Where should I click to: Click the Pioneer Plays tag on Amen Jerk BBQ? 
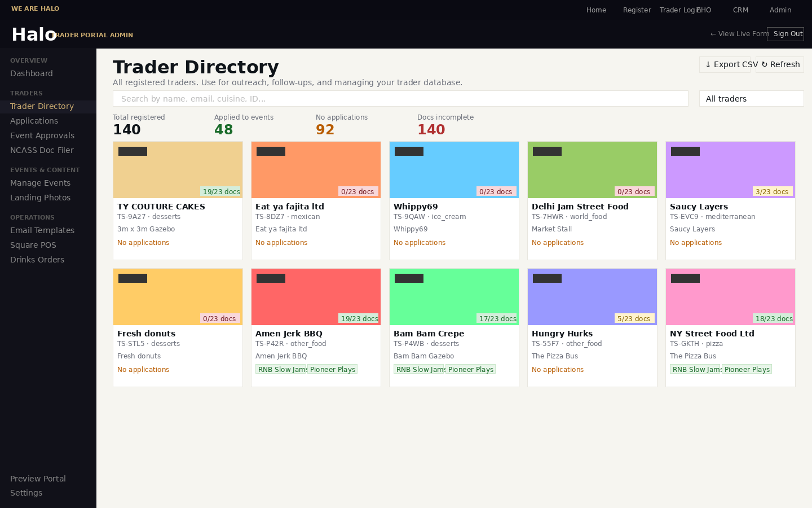(x=333, y=369)
